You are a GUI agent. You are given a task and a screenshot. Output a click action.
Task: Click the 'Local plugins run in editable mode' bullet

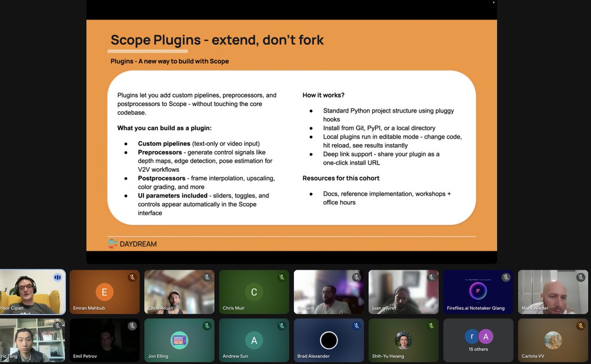[x=393, y=141]
